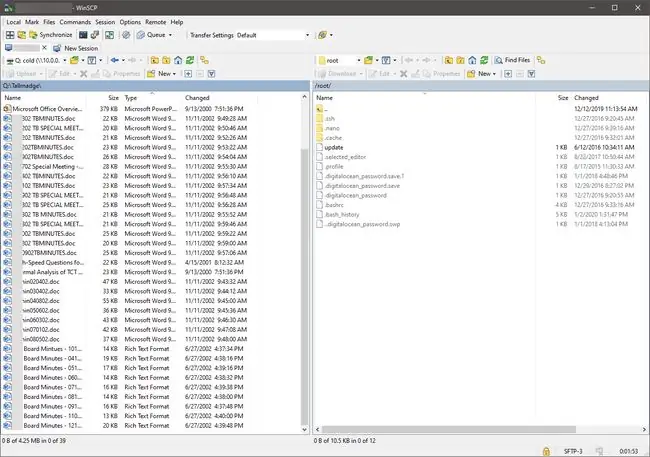Click local Select Files plus icon

point(188,74)
